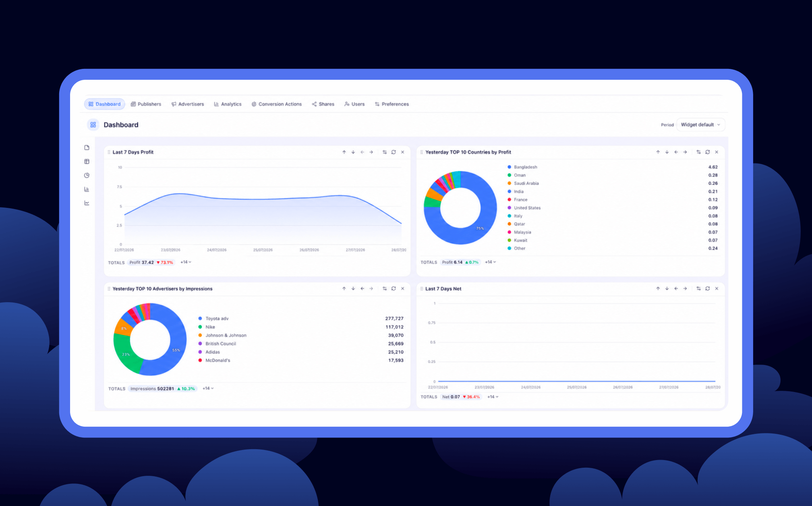Screen dimensions: 812x506
Task: Click the table layout icon in sidebar
Action: click(87, 162)
